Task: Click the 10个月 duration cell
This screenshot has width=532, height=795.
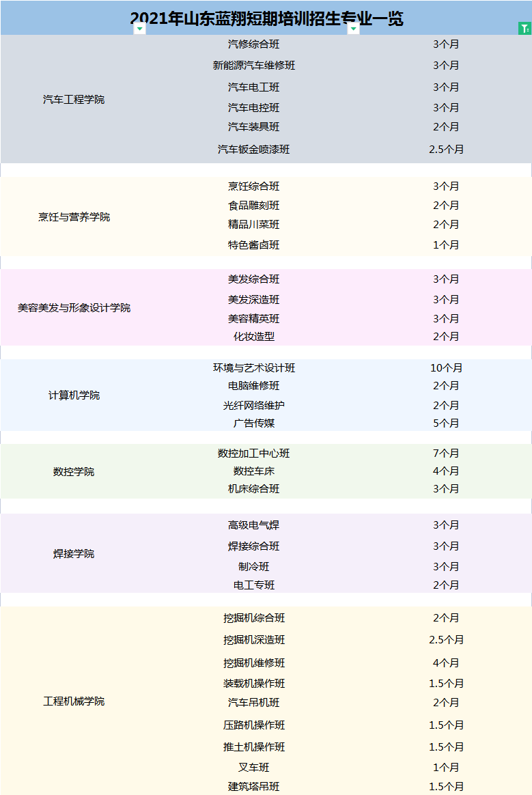Action: (446, 368)
